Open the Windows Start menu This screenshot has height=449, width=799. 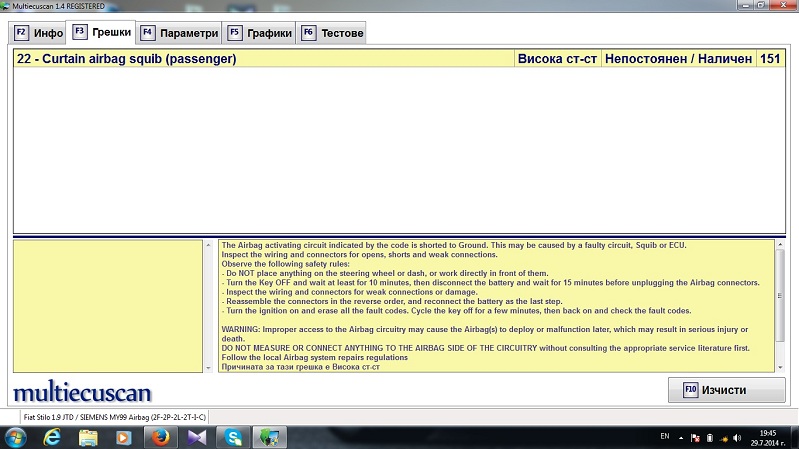pyautogui.click(x=16, y=437)
